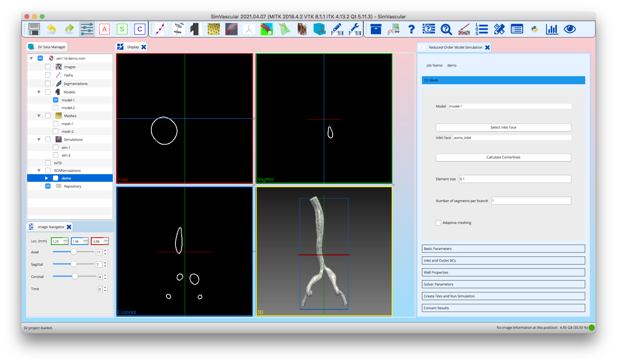Open the Meshing tool from the toolbar
This screenshot has width=617, height=364.
[x=214, y=29]
